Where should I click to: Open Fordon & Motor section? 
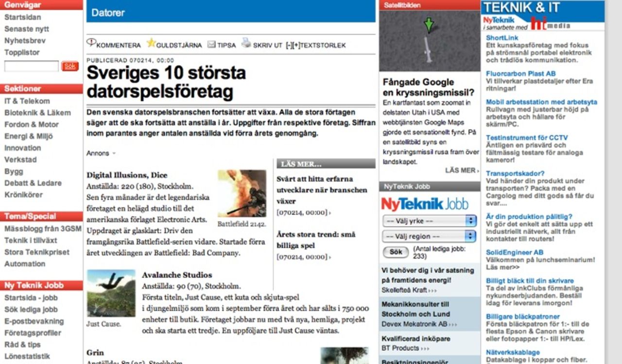coord(32,124)
